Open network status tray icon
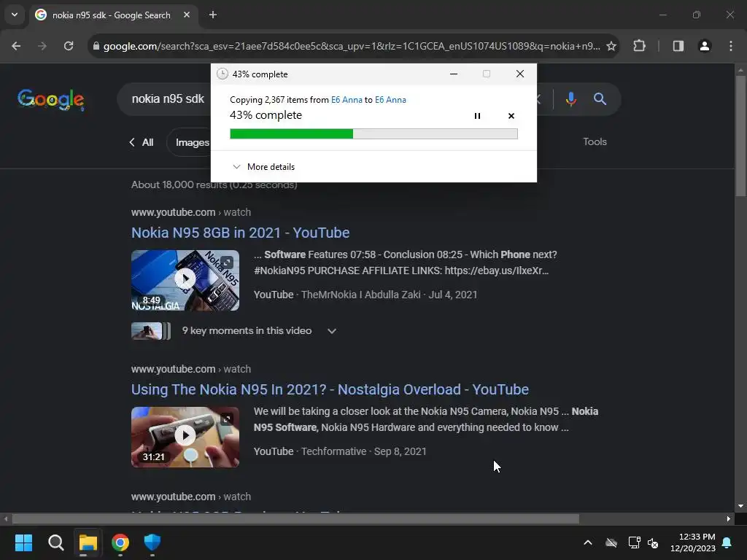This screenshot has width=747, height=560. [634, 542]
